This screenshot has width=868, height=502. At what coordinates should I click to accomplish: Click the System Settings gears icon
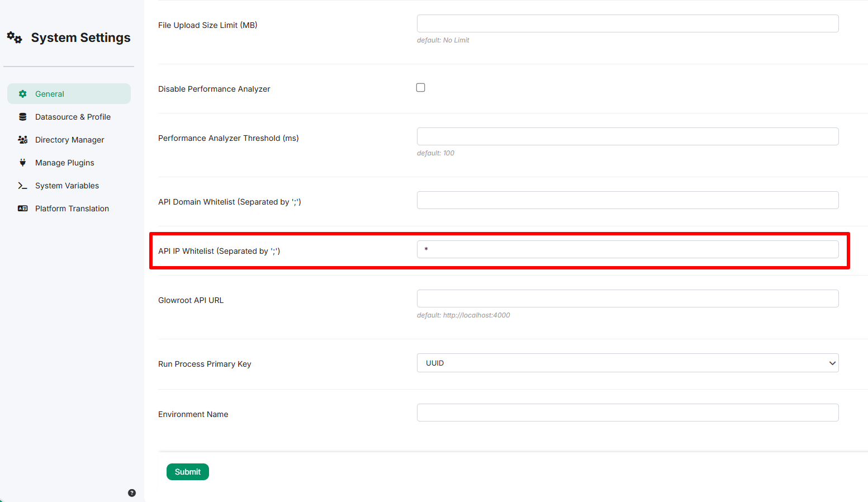(15, 37)
